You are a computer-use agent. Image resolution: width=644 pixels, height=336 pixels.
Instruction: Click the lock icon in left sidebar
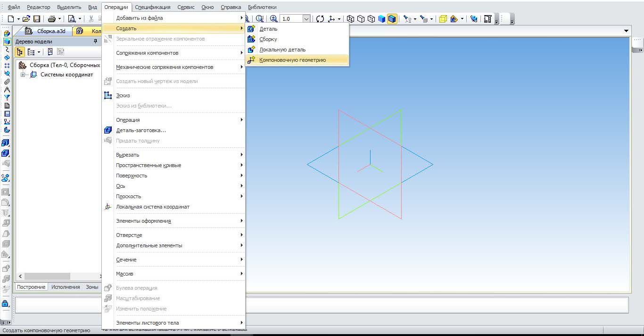coord(6,303)
